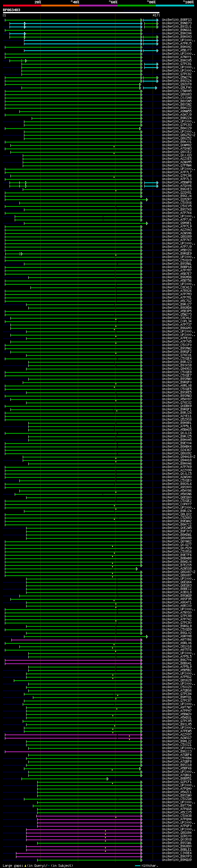Click the white query sequence bar
Viewport: 197px width, 868px height.
click(x=81, y=12)
